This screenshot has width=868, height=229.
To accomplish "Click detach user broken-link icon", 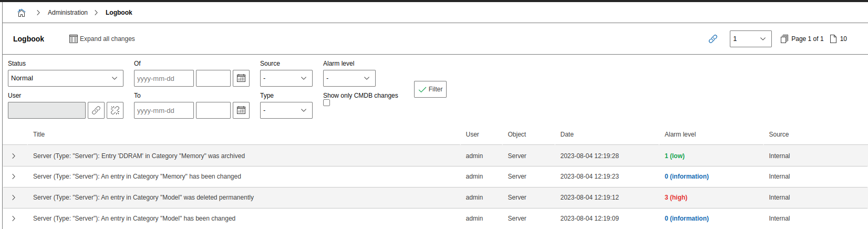I will (x=115, y=110).
